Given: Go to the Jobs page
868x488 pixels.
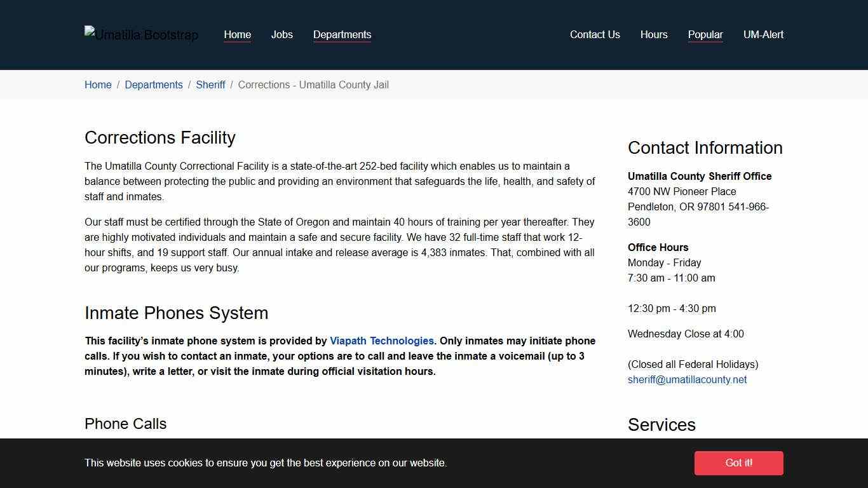Looking at the screenshot, I should [281, 35].
